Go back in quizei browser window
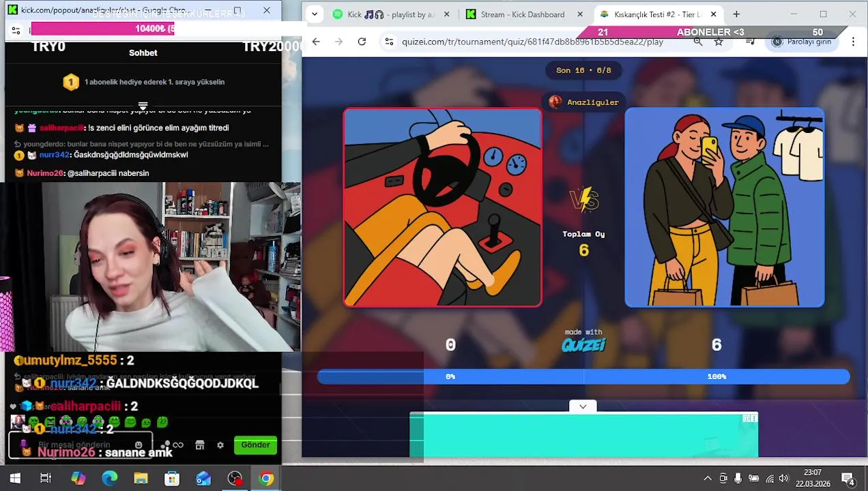Screen dimensions: 868x491 [x=316, y=42]
